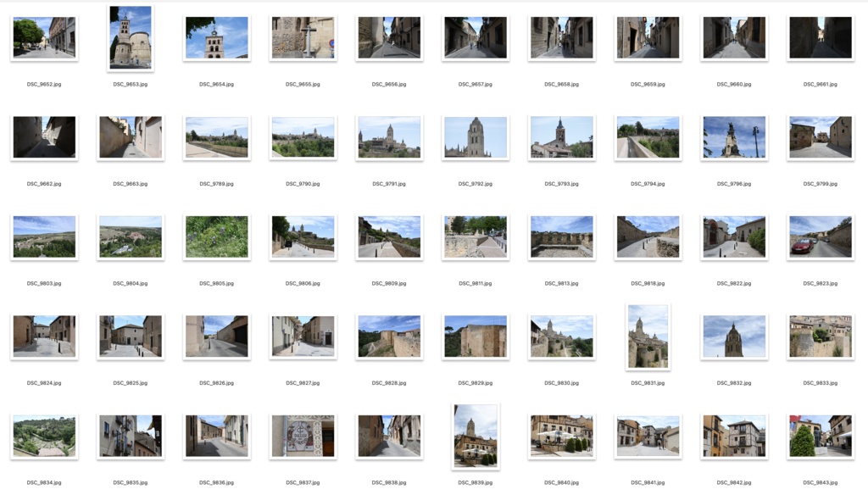Select the DSC_9809.jpg thumbnail

(389, 237)
